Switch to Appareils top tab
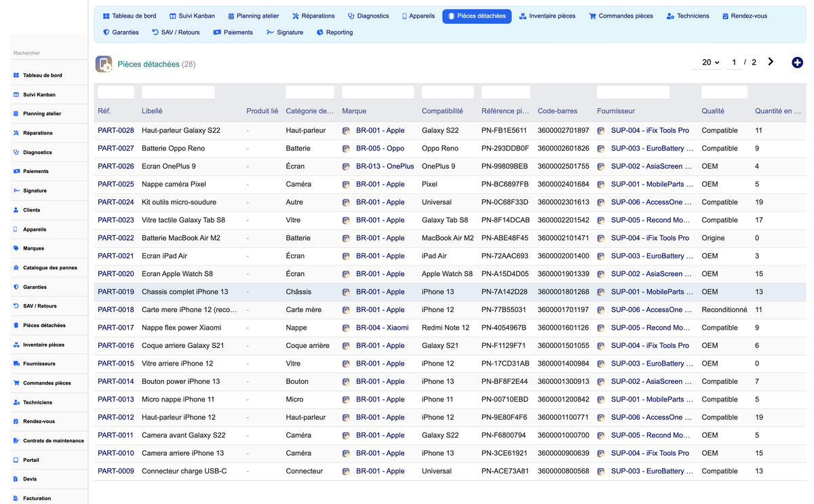814x504 pixels. 418,16
